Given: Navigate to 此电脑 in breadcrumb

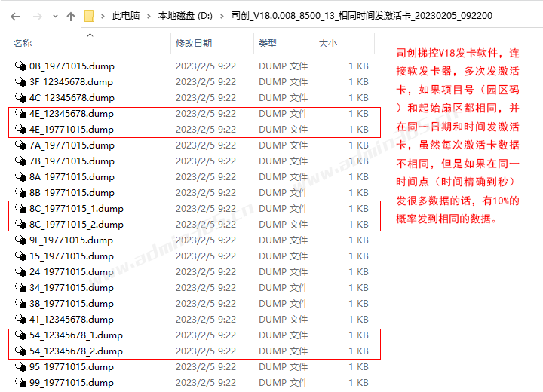Looking at the screenshot, I should coord(126,16).
